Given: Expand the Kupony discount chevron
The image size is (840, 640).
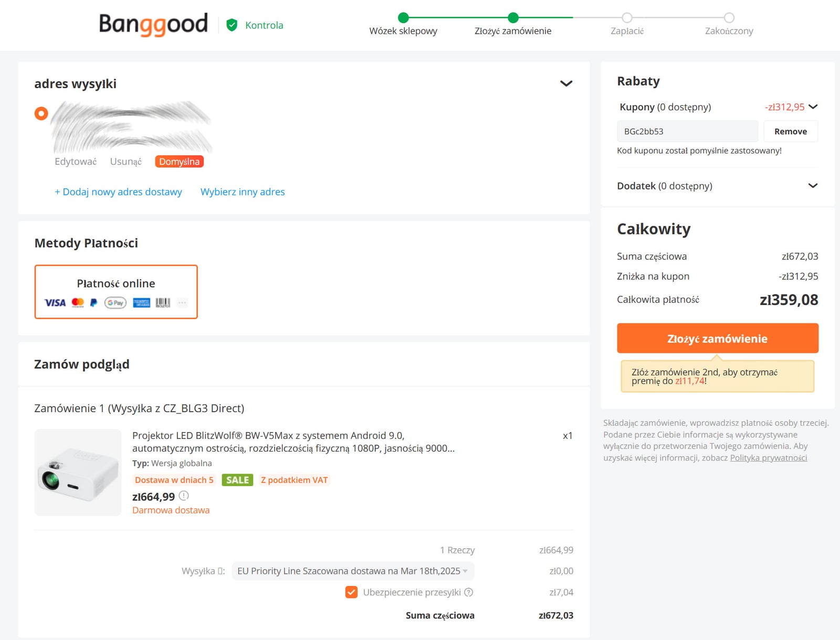Looking at the screenshot, I should point(813,107).
